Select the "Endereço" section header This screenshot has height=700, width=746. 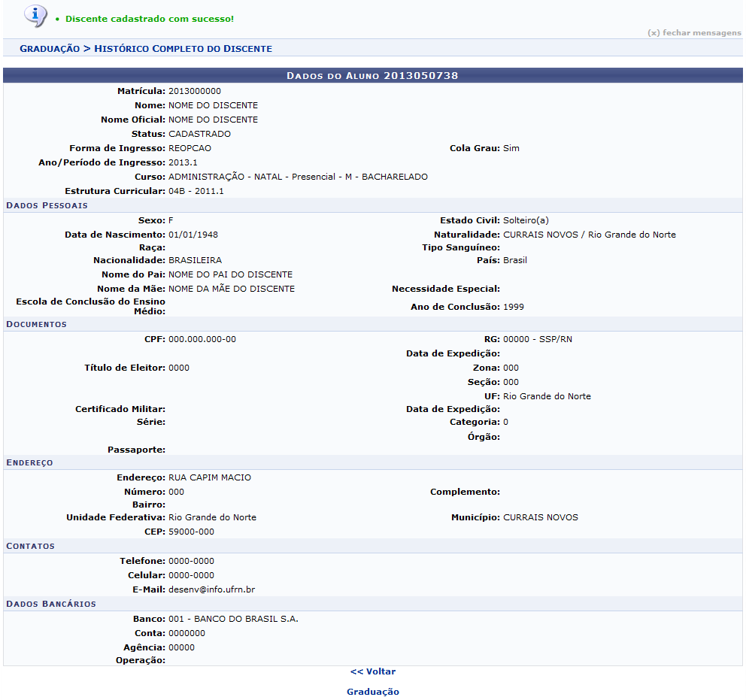29,462
